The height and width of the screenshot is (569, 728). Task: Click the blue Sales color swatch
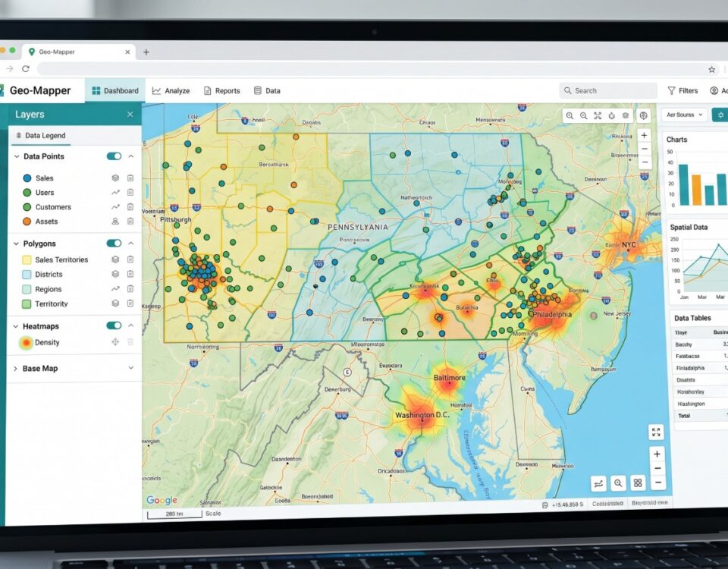click(x=27, y=178)
